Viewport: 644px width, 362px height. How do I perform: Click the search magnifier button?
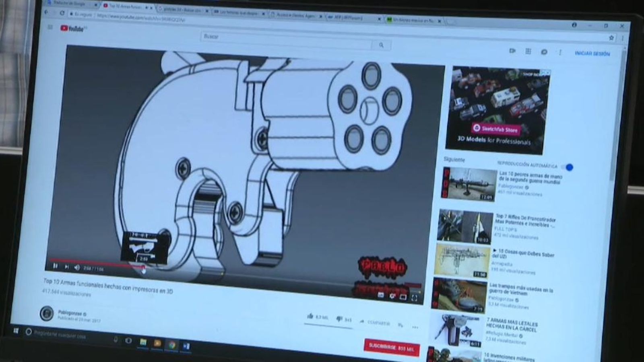(381, 45)
